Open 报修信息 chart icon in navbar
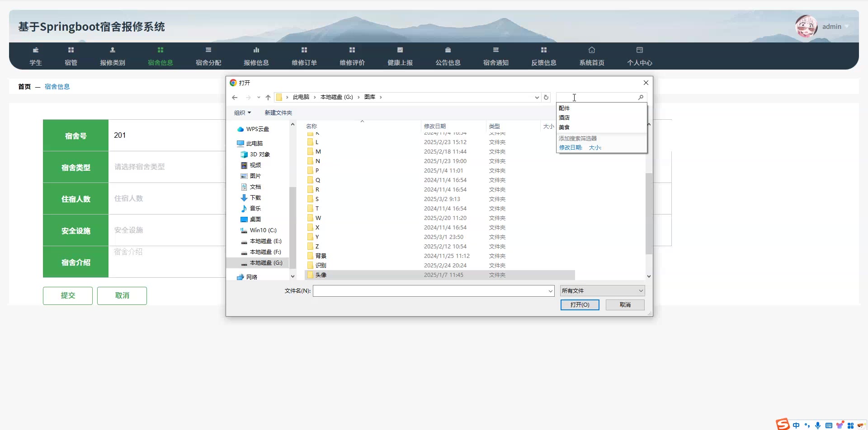The image size is (868, 430). point(256,50)
